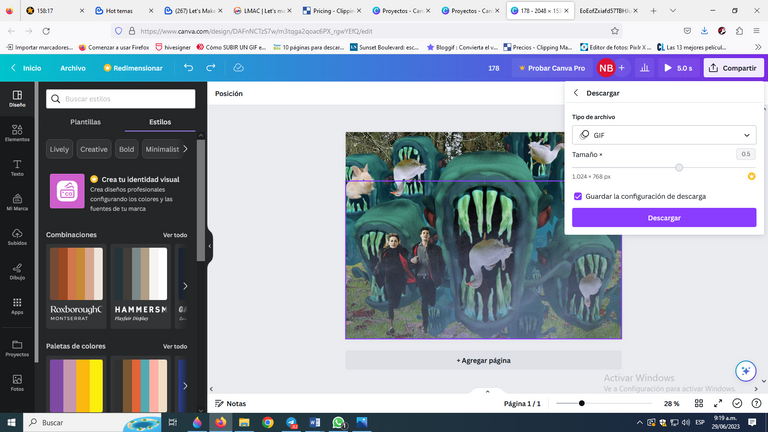The width and height of the screenshot is (768, 432).
Task: Go back from Descargar panel
Action: 576,93
